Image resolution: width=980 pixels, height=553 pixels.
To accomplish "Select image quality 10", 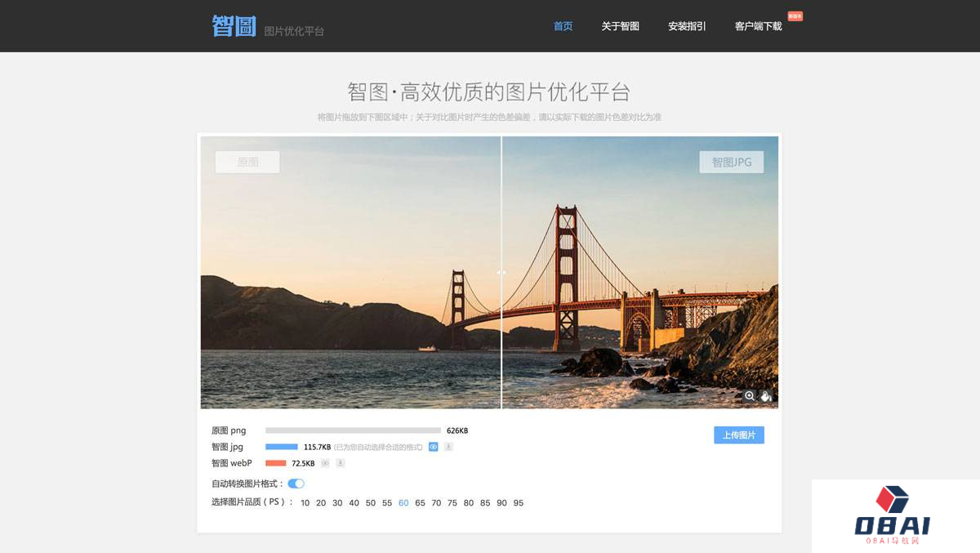I will coord(305,503).
